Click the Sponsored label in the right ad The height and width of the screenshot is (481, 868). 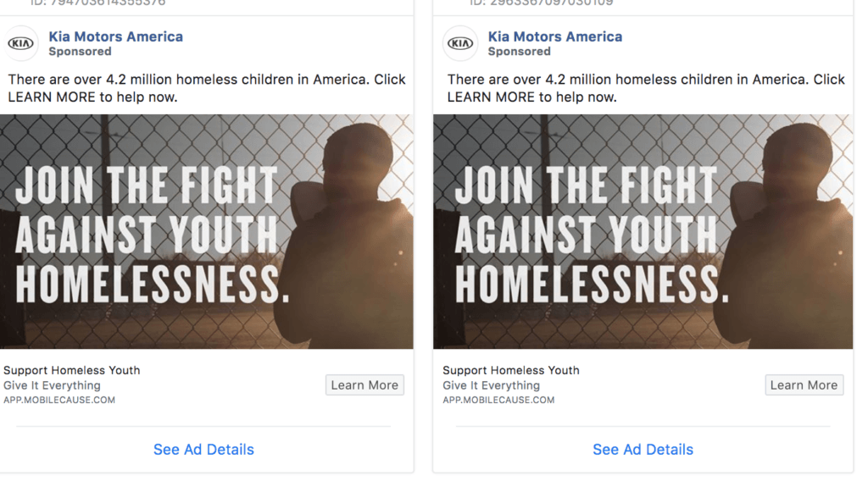[519, 52]
